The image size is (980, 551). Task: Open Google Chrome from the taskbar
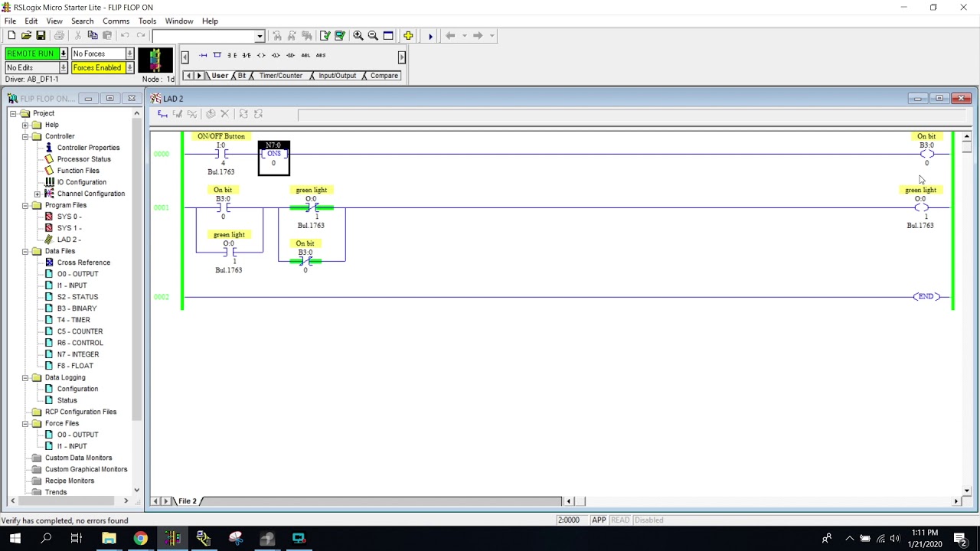140,539
